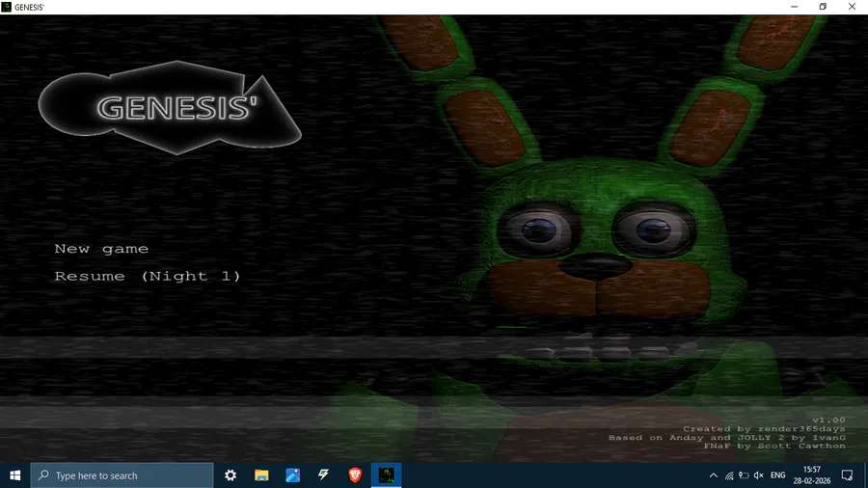
Task: Launch the Photos app from taskbar
Action: coord(293,475)
